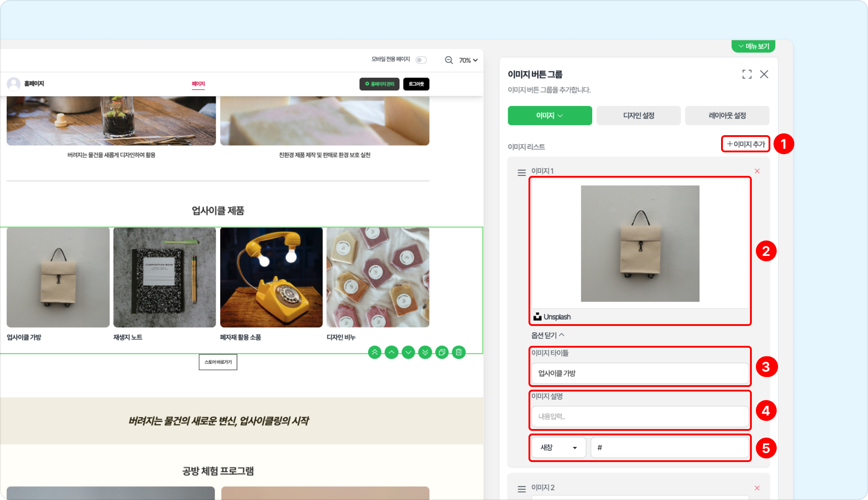
Task: Toggle the 모바일 전용 페이지 switch
Action: click(420, 60)
